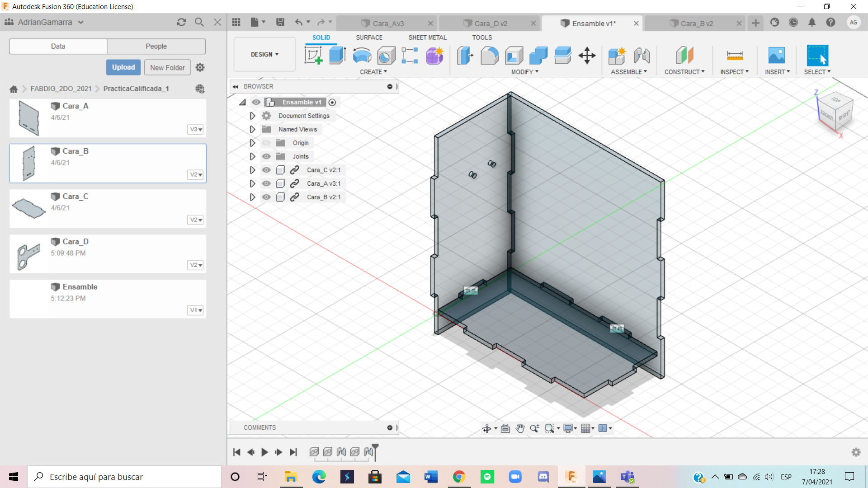Select the Revolve tool
868x488 pixels.
pos(362,56)
